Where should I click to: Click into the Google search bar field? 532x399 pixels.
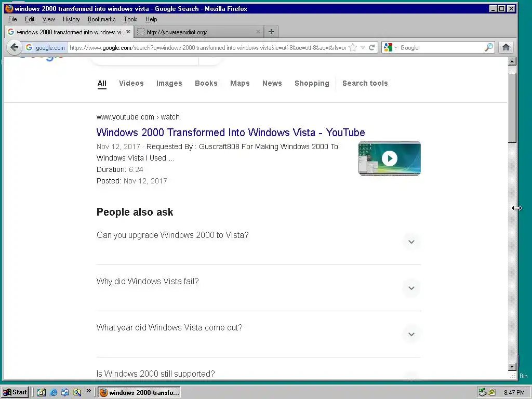(441, 47)
